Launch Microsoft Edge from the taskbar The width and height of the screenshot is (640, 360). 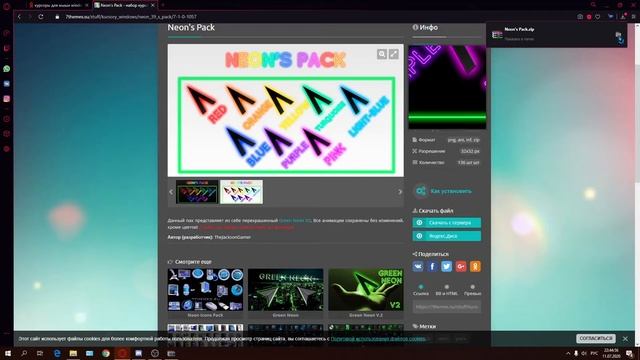pyautogui.click(x=57, y=353)
